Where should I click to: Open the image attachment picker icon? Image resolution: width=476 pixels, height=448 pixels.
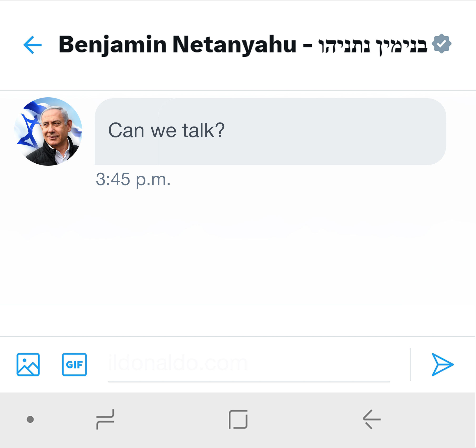pos(28,365)
